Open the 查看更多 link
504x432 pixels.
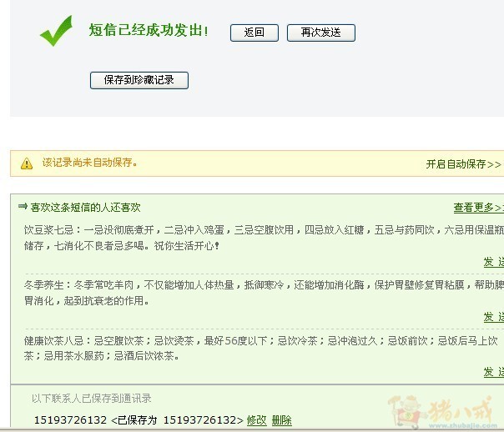click(x=478, y=208)
